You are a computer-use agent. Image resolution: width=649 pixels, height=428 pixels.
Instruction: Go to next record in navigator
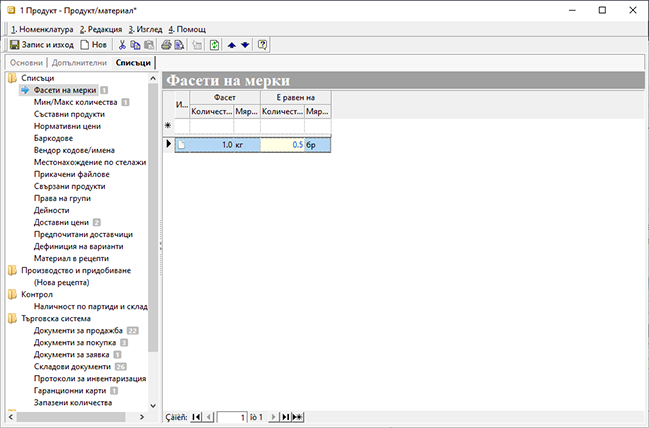pos(273,417)
